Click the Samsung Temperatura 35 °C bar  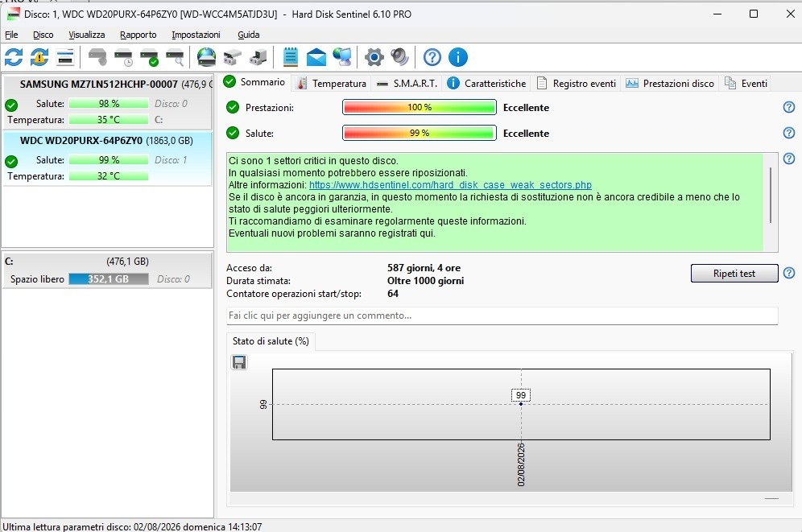109,120
